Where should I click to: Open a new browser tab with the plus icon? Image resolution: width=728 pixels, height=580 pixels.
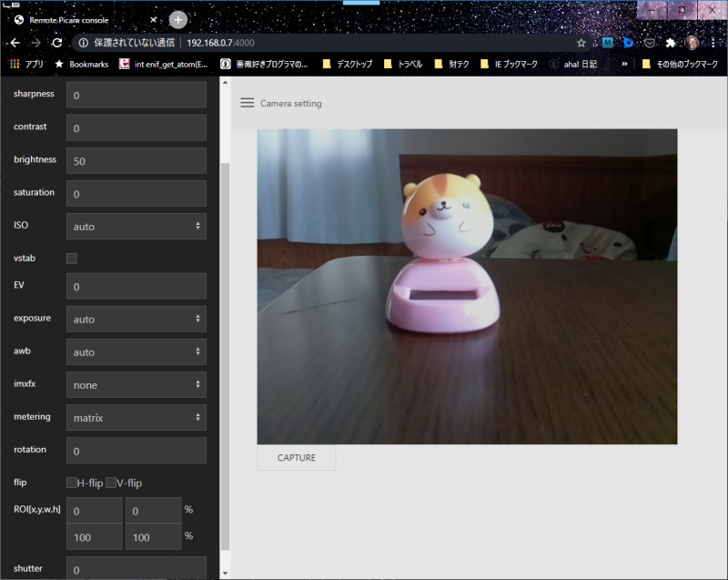point(177,18)
